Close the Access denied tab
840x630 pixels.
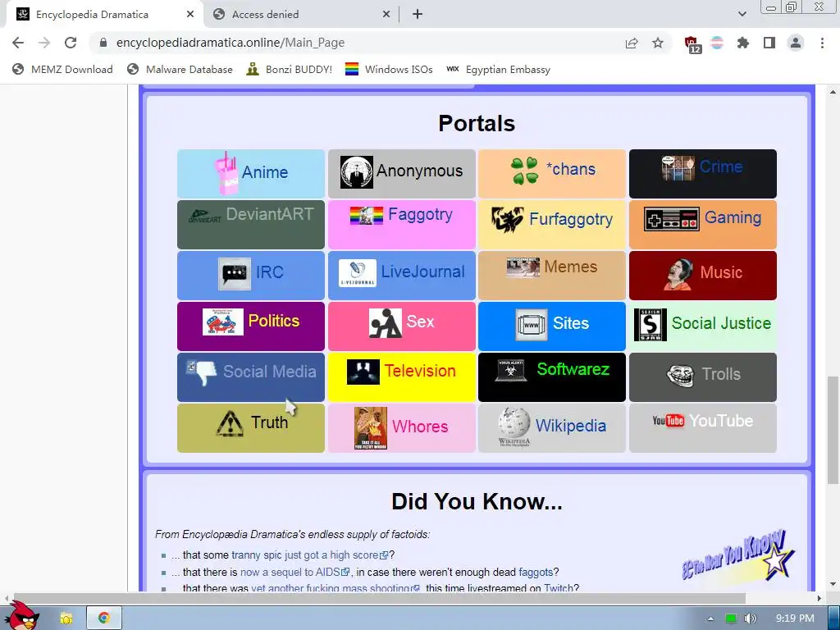point(386,15)
